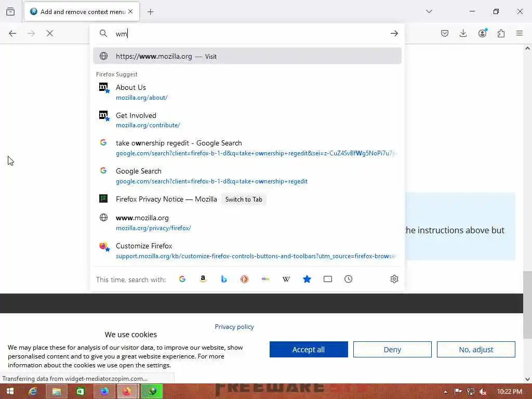Image resolution: width=532 pixels, height=399 pixels.
Task: Search open tabs only icon
Action: 328,279
